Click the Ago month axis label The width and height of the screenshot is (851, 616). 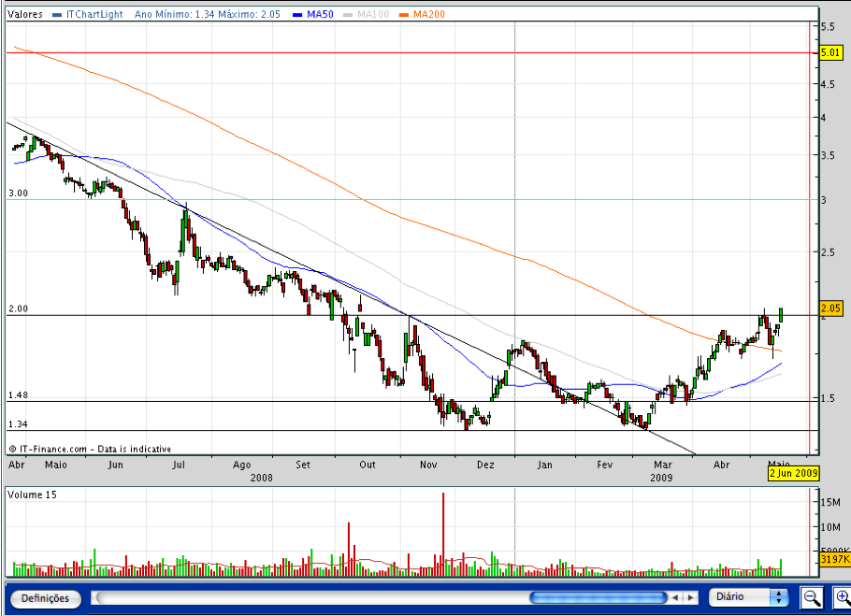[x=241, y=466]
